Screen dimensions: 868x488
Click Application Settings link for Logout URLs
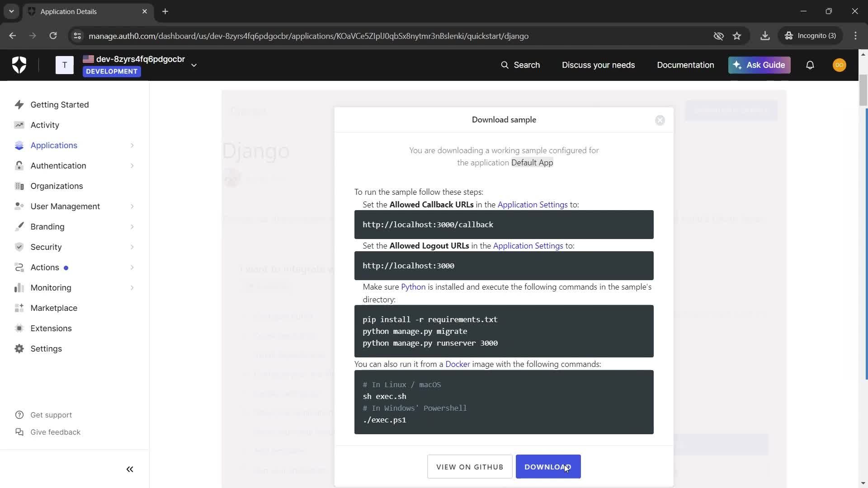tap(528, 246)
